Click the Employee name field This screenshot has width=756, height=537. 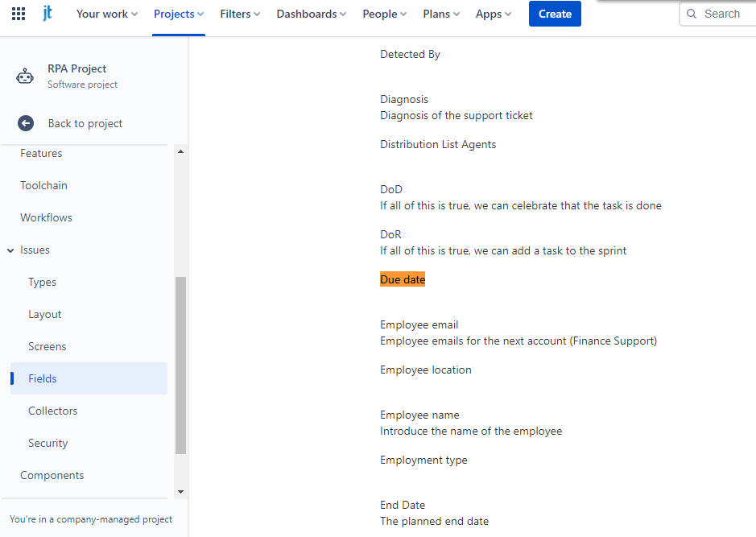click(420, 415)
